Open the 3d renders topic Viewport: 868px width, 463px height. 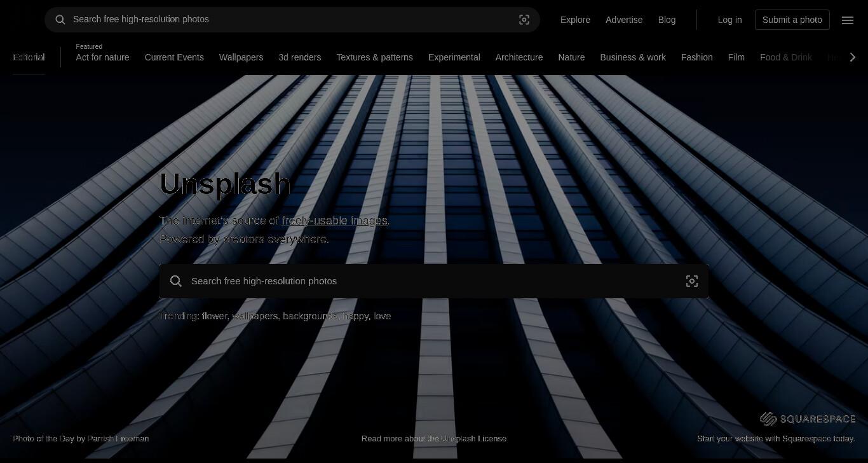click(299, 57)
